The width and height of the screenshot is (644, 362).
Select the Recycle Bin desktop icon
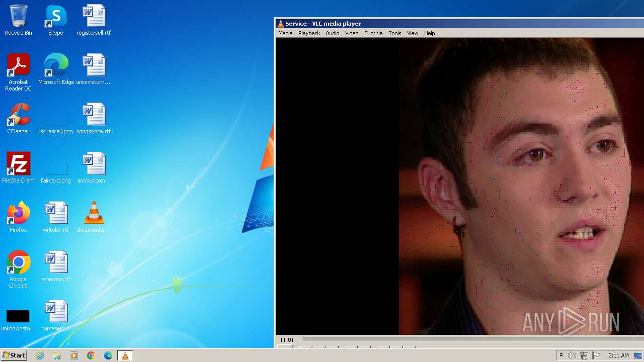pos(18,20)
